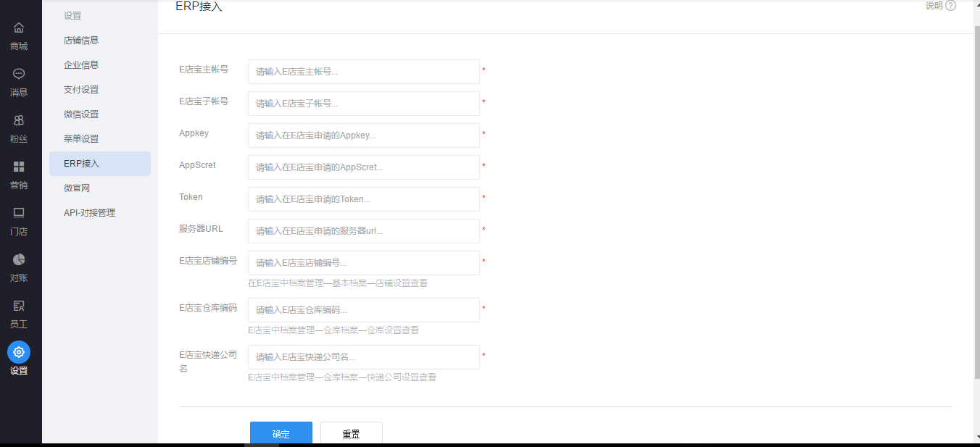This screenshot has width=980, height=447.
Task: Select the 服务器URL input field
Action: pyautogui.click(x=363, y=231)
